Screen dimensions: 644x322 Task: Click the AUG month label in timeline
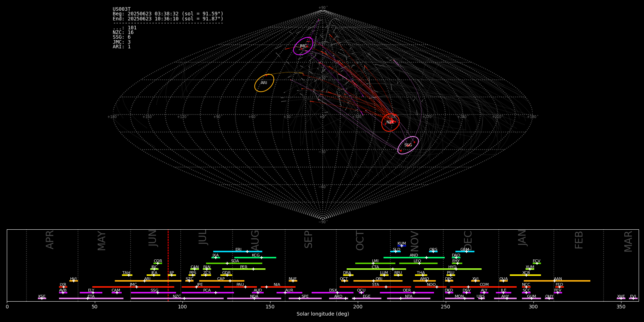(255, 241)
